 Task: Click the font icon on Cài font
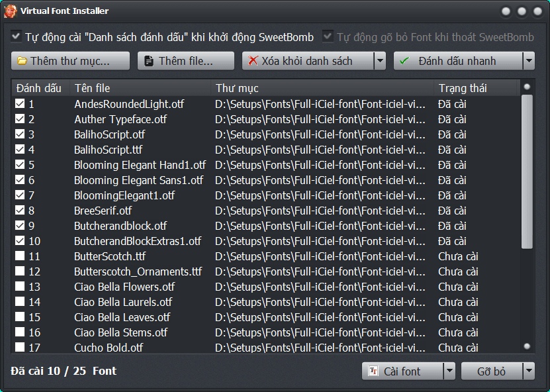[373, 371]
